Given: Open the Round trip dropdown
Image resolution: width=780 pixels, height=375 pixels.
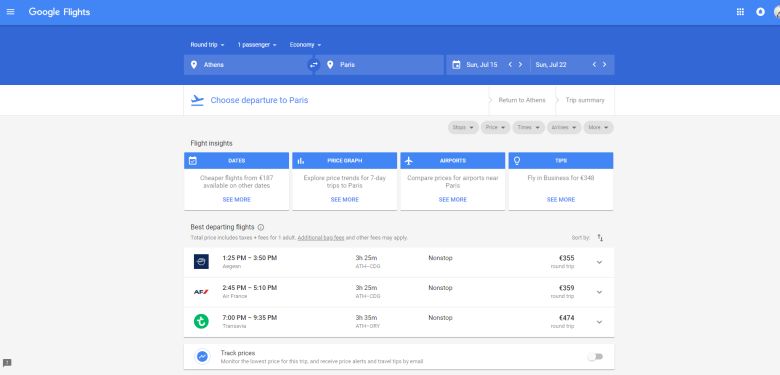Looking at the screenshot, I should coord(207,45).
